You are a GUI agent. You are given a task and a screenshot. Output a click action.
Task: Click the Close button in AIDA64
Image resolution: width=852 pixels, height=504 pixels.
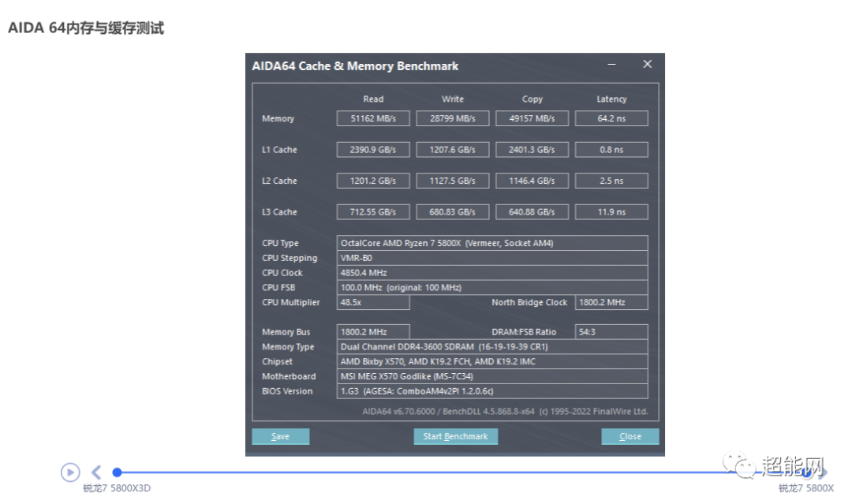pos(630,436)
